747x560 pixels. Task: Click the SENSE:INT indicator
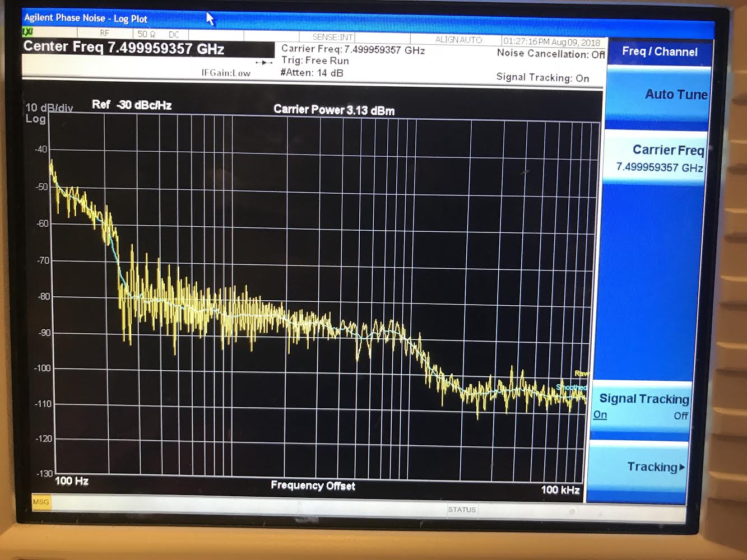[x=333, y=37]
